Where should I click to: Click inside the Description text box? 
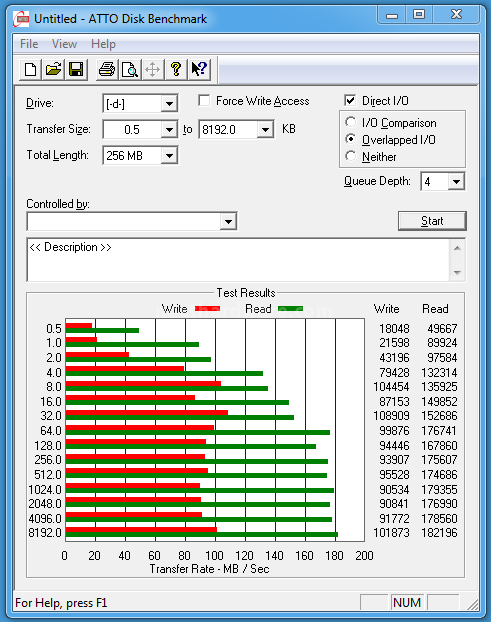(x=239, y=260)
